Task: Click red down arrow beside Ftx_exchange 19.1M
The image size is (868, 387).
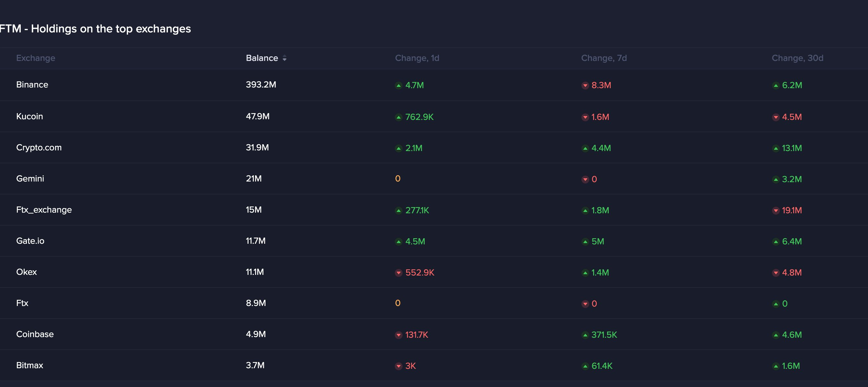Action: [776, 210]
